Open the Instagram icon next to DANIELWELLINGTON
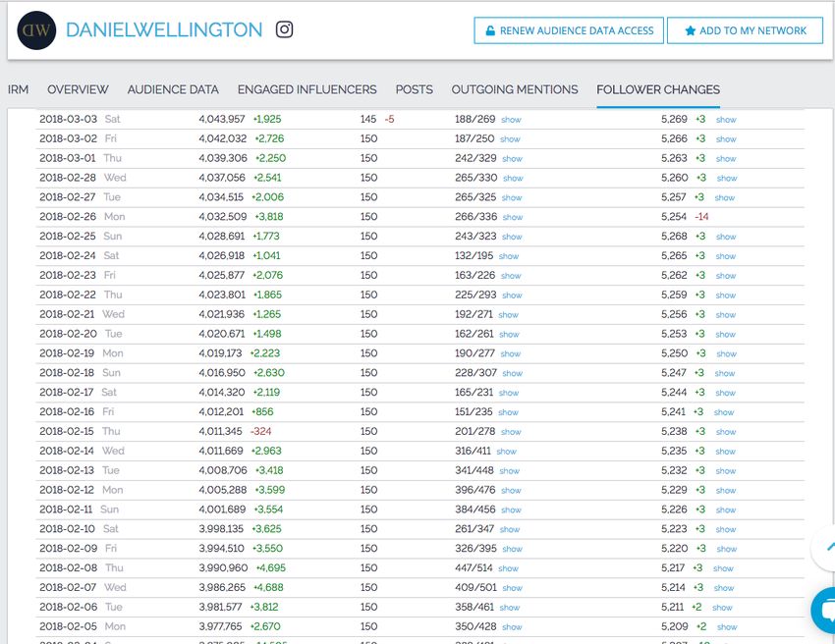This screenshot has width=835, height=644. tap(284, 29)
